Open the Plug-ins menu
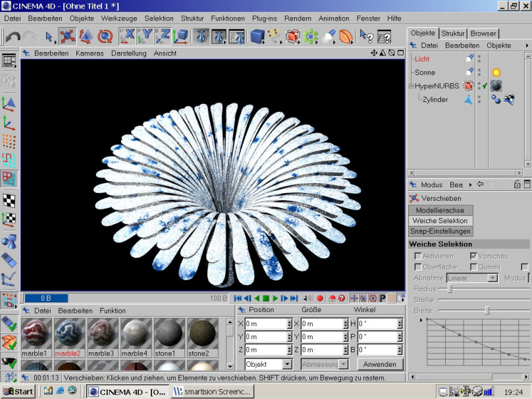Screen dimensions: 532x399 (264, 18)
